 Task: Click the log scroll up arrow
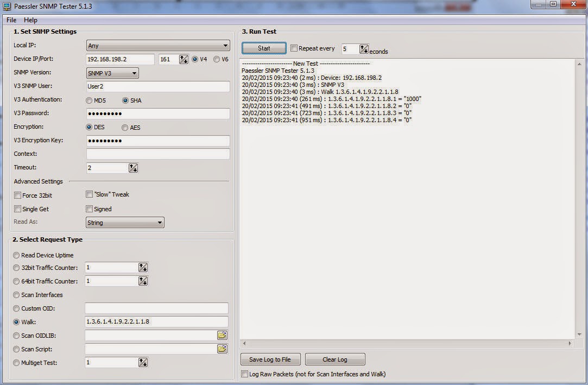coord(579,64)
